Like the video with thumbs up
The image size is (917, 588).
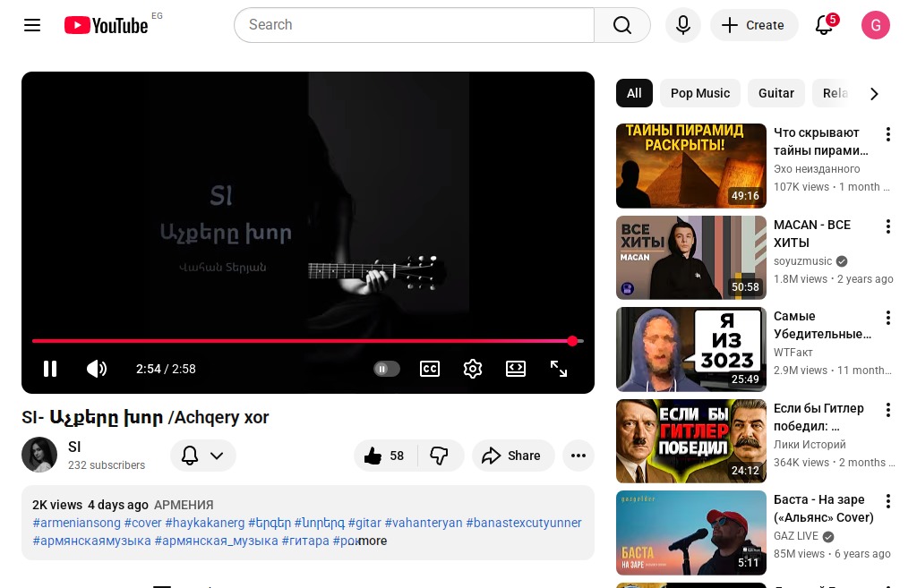384,456
